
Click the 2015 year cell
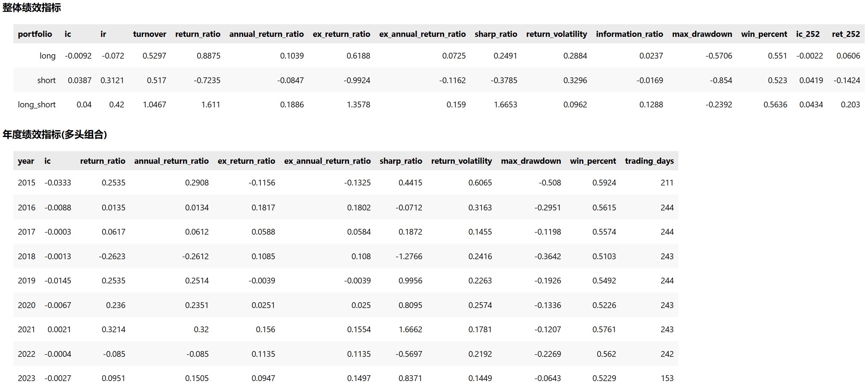pyautogui.click(x=27, y=183)
